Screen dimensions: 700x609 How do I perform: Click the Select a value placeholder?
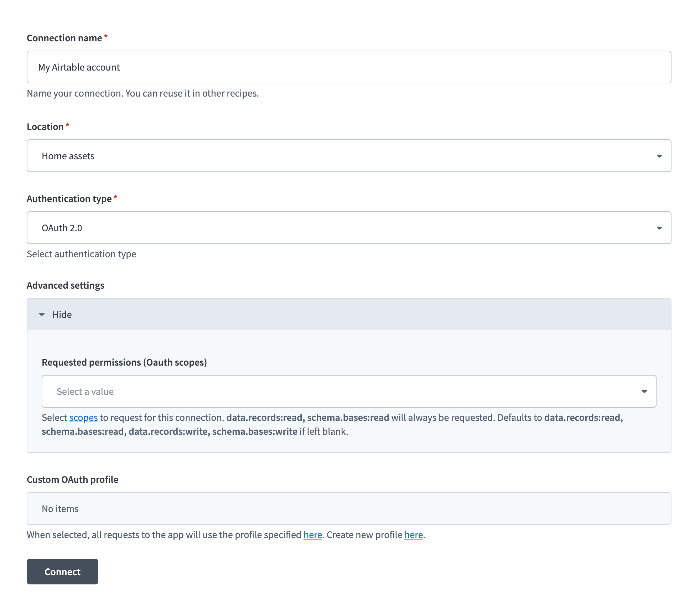coord(84,391)
